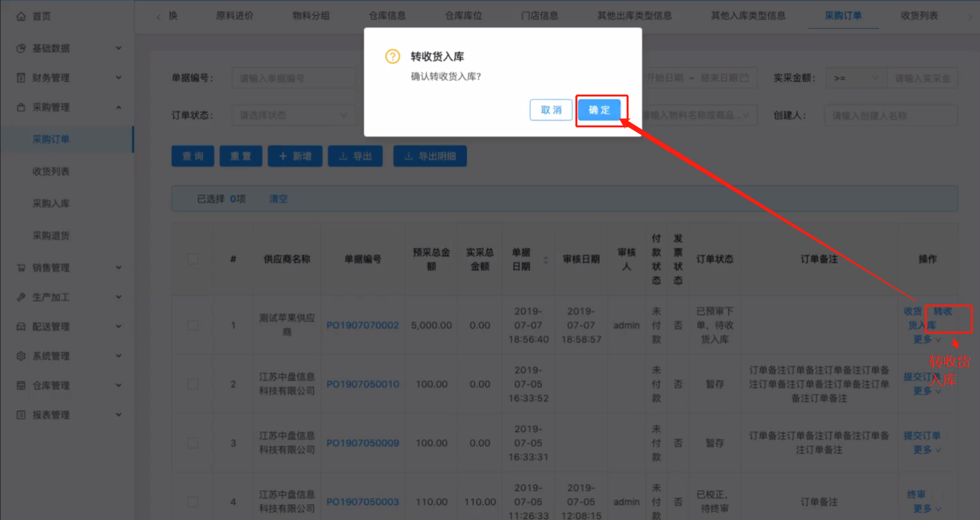Viewport: 980px width, 520px height.
Task: Click the 查询 search button
Action: [193, 156]
